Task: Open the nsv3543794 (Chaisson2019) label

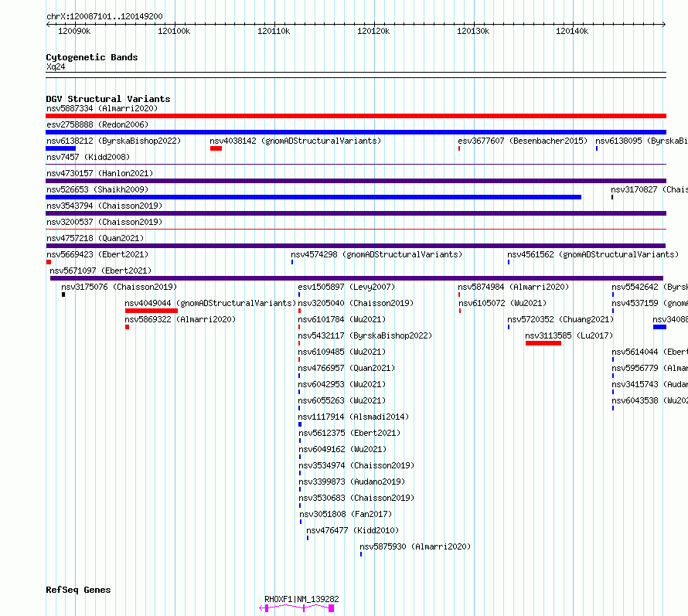Action: 104,206
